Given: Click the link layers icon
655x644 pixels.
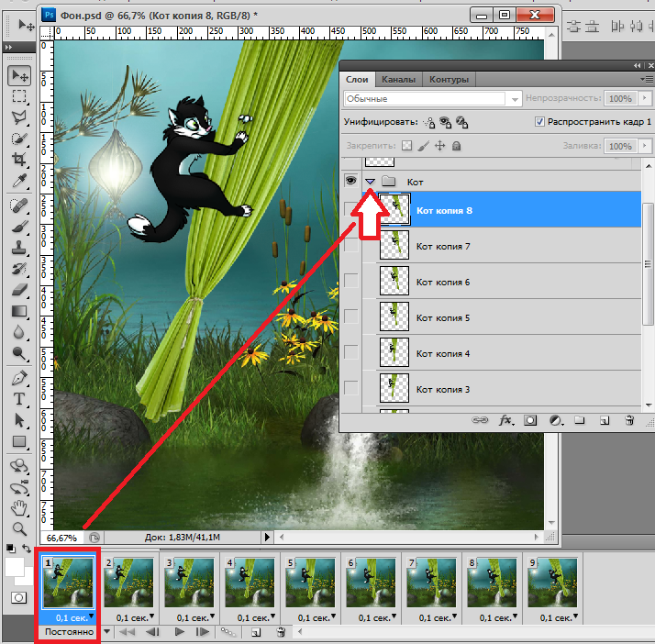Looking at the screenshot, I should (480, 420).
